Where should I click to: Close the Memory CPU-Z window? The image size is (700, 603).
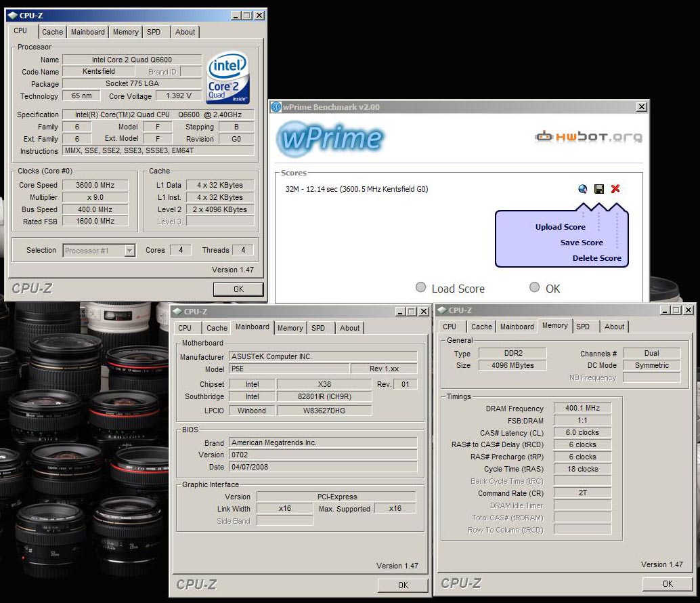coord(688,310)
